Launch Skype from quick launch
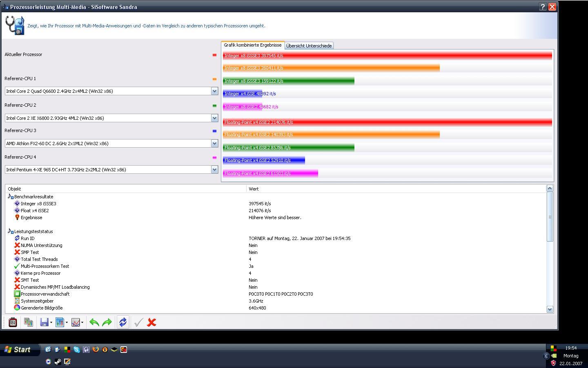The height and width of the screenshot is (368, 588). click(76, 350)
